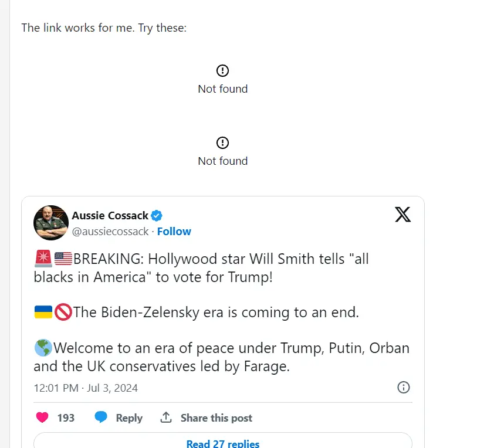Open the tweet timestamp Jul 3, 2024

(86, 388)
